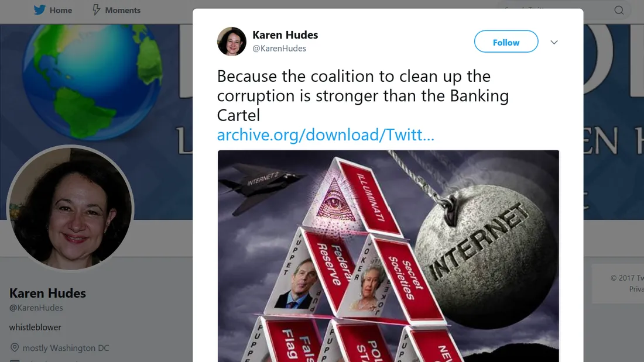Open Karen Hudes small avatar in tweet

coord(232,42)
